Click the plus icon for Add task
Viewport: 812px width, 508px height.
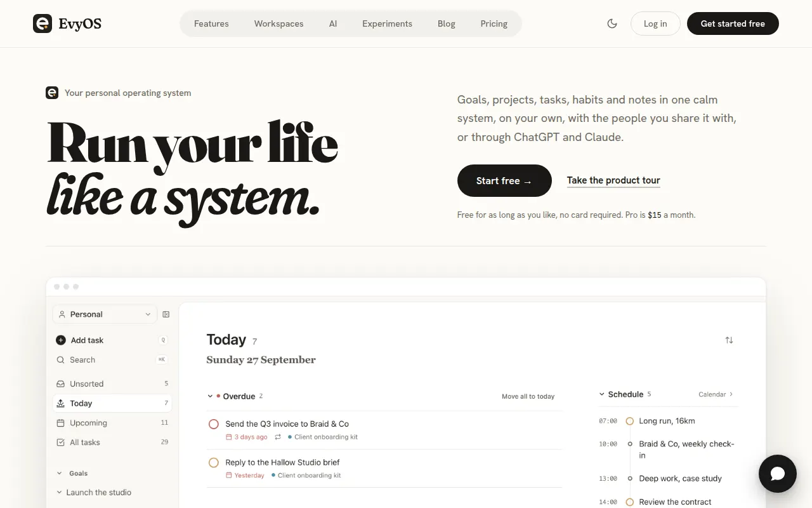click(61, 340)
